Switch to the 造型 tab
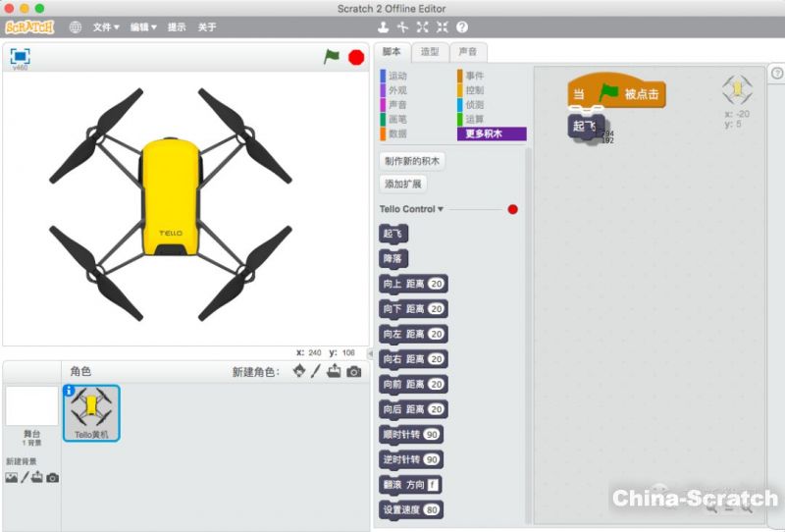 click(x=430, y=52)
